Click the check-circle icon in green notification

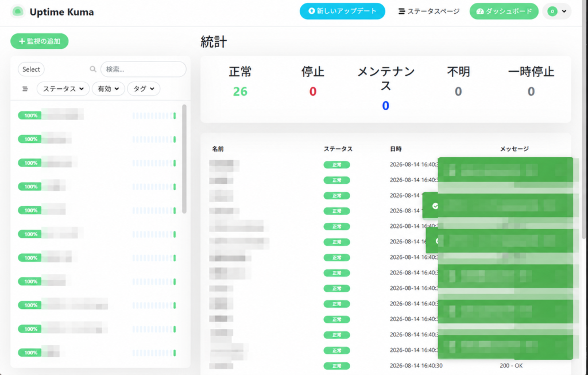pyautogui.click(x=435, y=206)
